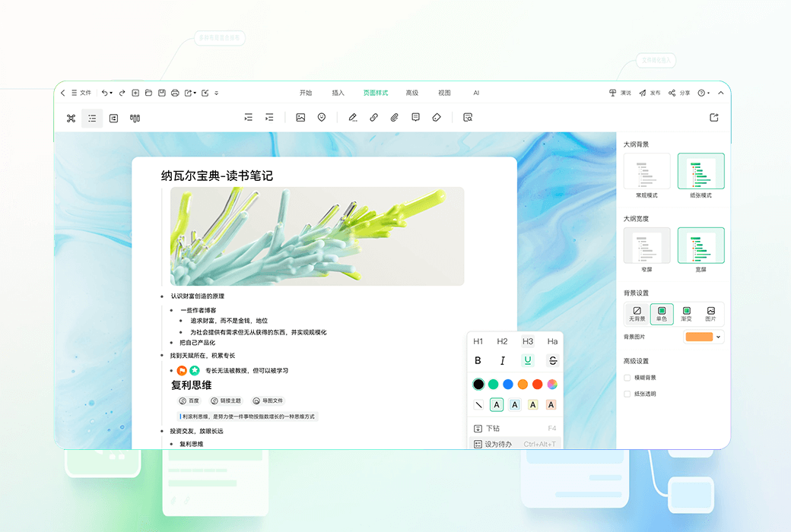Image resolution: width=791 pixels, height=532 pixels.
Task: Add an attachment with paperclip icon
Action: point(395,118)
